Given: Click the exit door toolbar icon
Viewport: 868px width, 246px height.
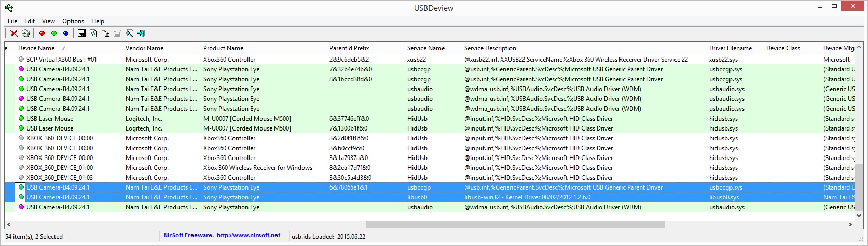Looking at the screenshot, I should 141,33.
